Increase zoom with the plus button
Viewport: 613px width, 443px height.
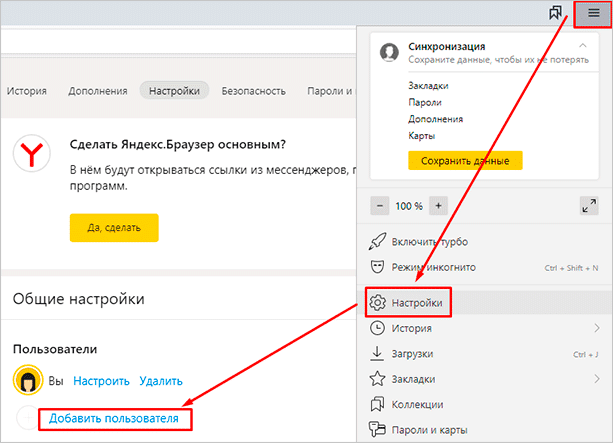click(x=438, y=205)
